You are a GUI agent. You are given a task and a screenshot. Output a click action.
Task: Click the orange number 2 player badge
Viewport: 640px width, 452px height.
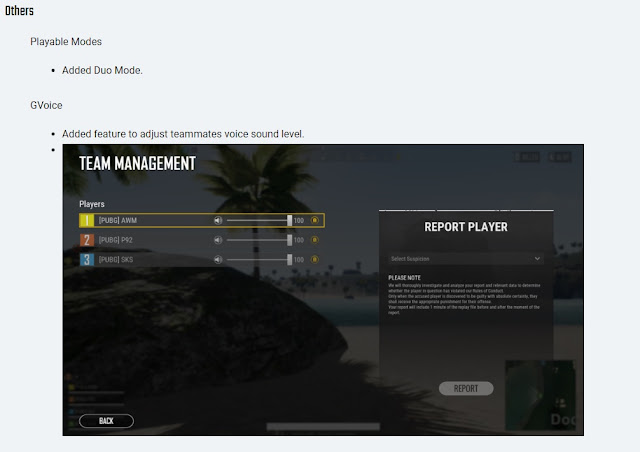click(87, 240)
